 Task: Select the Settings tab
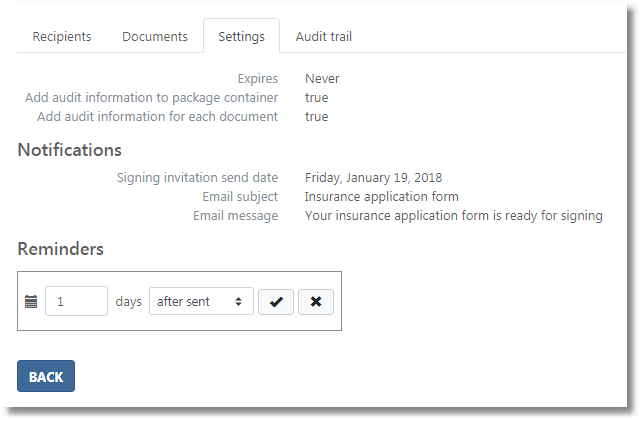click(x=241, y=37)
